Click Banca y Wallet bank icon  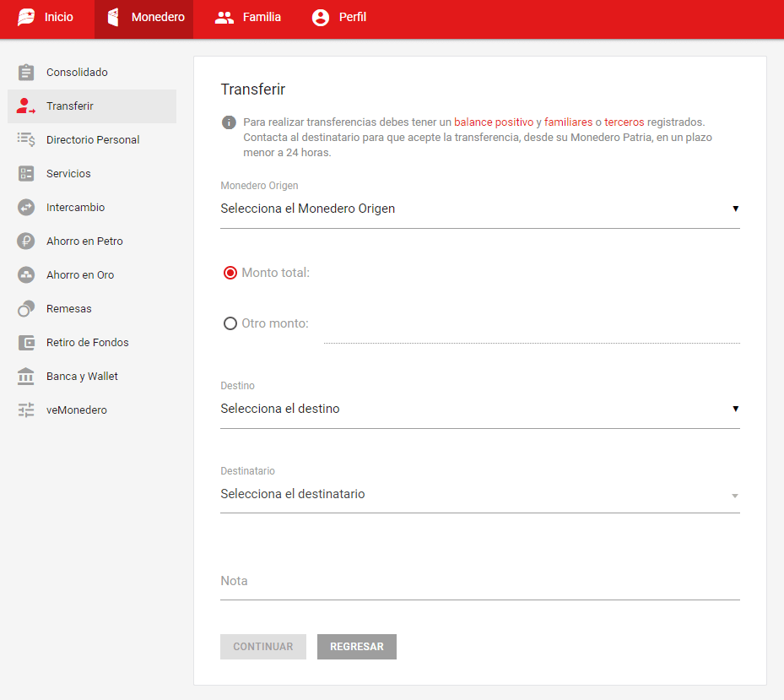pyautogui.click(x=26, y=377)
